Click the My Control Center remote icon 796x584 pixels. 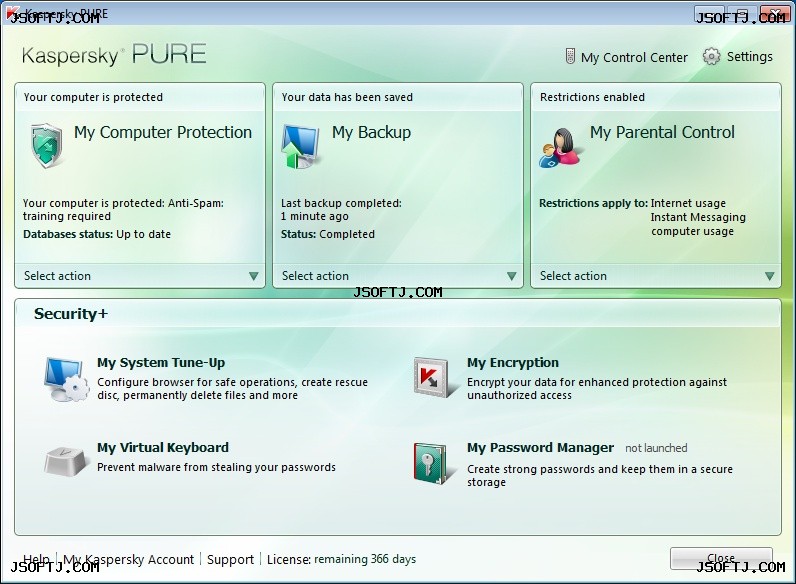(x=570, y=56)
